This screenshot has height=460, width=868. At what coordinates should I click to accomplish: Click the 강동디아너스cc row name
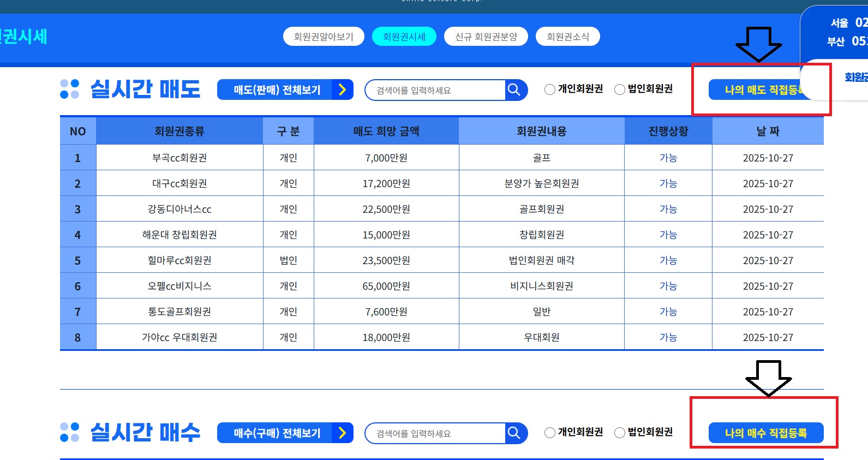coord(179,209)
